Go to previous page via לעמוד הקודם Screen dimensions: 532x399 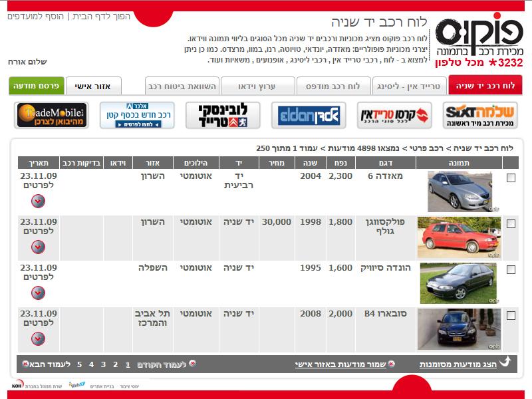162,364
